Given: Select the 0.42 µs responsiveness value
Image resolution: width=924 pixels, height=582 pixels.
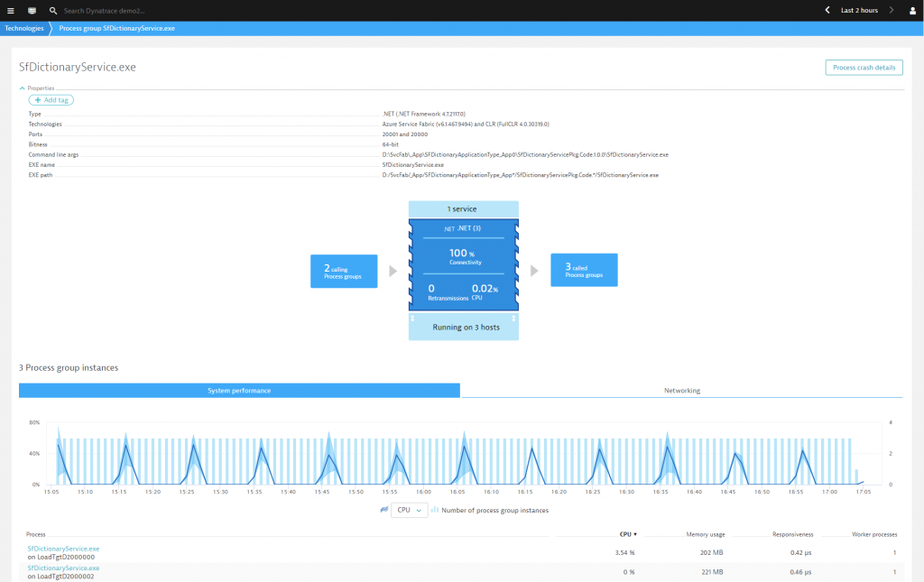Looking at the screenshot, I should tap(801, 552).
